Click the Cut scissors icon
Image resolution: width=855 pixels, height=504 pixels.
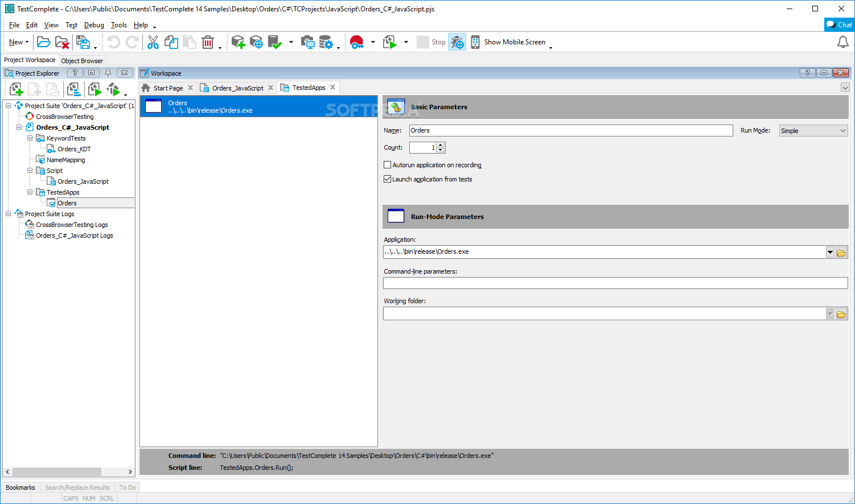click(x=153, y=42)
